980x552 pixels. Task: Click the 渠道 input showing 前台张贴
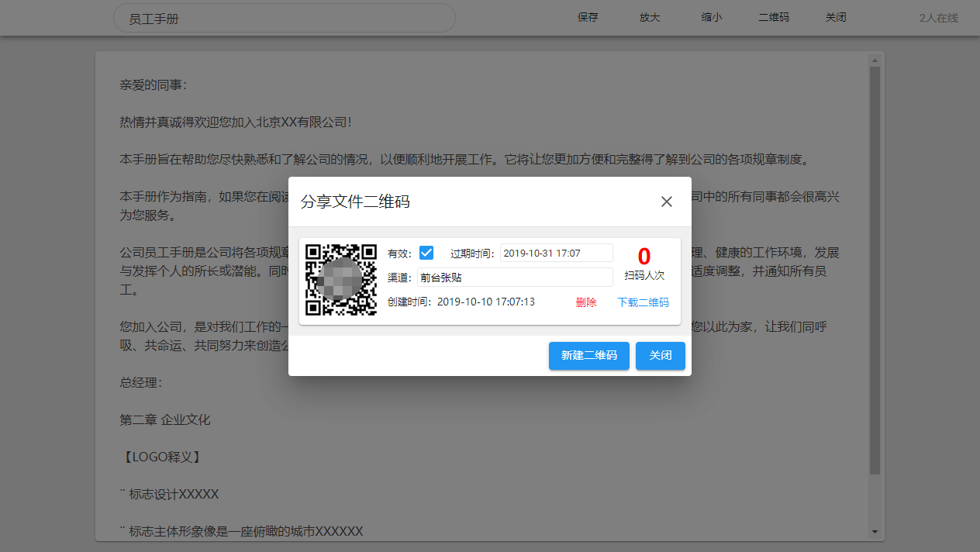click(515, 278)
